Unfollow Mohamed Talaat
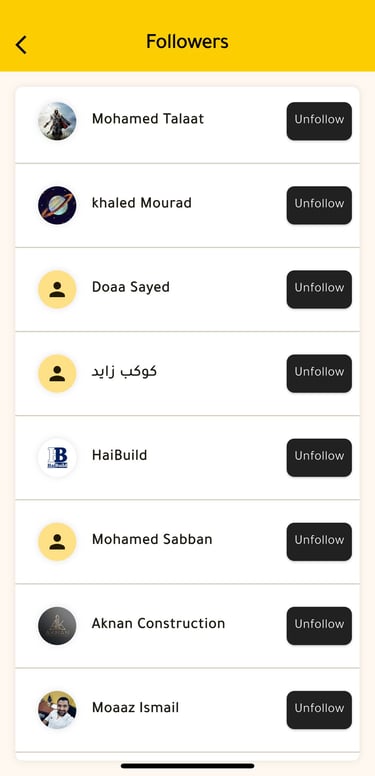Screen dimensions: 375x776 319,121
